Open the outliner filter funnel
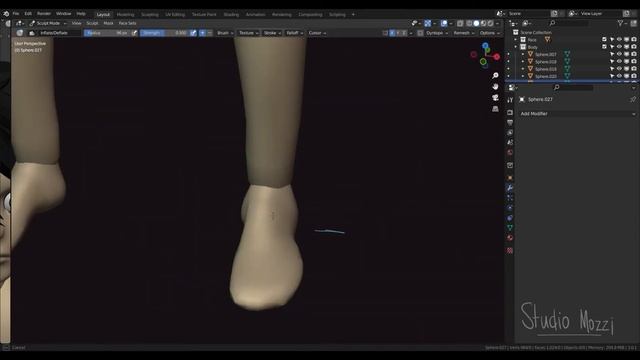This screenshot has height=360, width=640. (620, 23)
